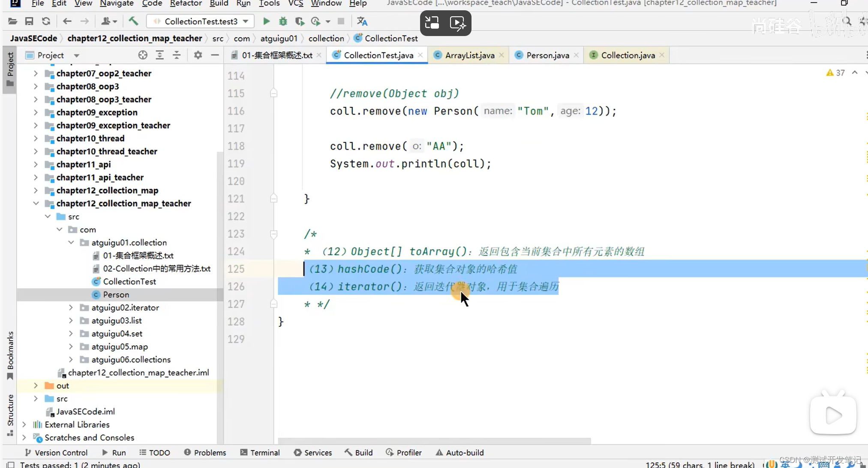Close the CollectionTest.java tab
This screenshot has width=868, height=468.
420,55
